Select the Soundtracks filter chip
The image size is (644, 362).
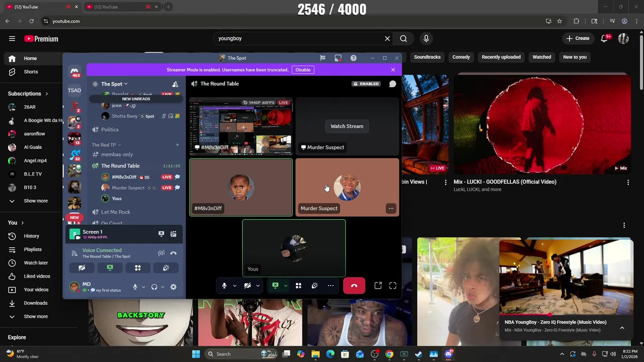pyautogui.click(x=427, y=57)
